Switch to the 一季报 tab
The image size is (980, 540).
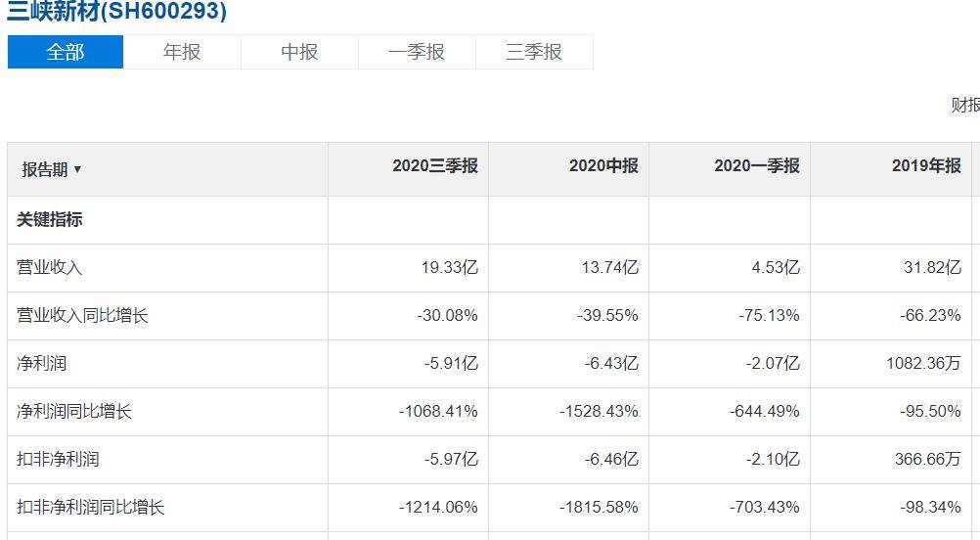pos(417,52)
